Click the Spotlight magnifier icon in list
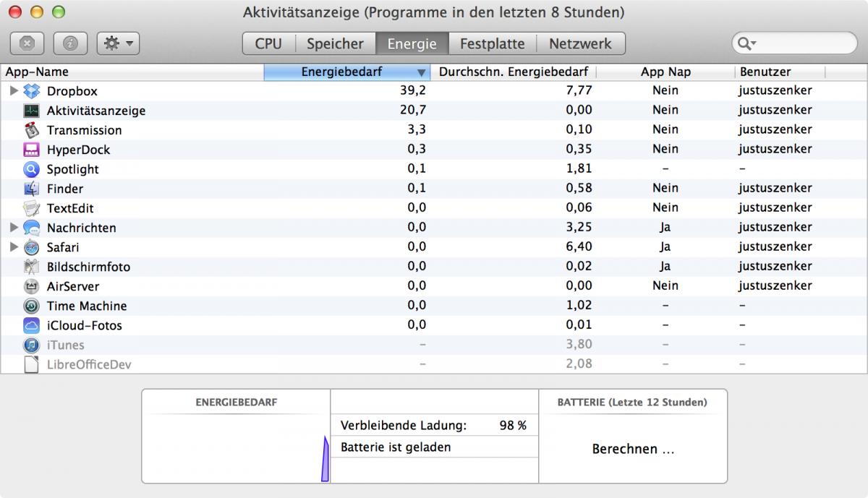Screen dimensions: 868x498 pos(31,169)
